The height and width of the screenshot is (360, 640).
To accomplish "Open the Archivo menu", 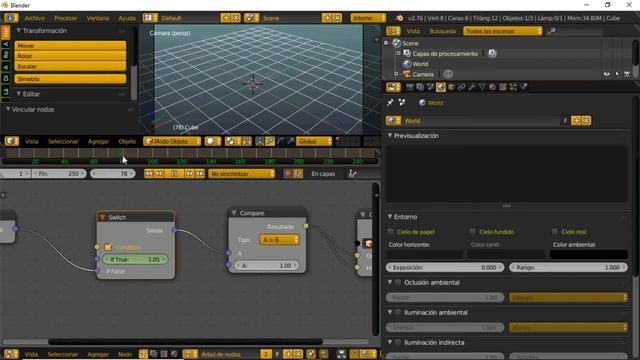I will [35, 18].
